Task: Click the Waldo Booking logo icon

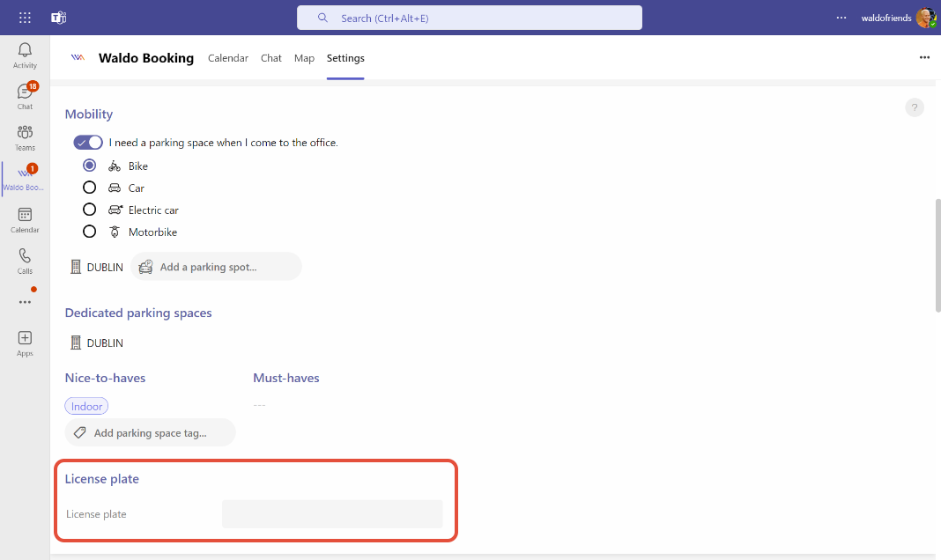Action: pos(78,57)
